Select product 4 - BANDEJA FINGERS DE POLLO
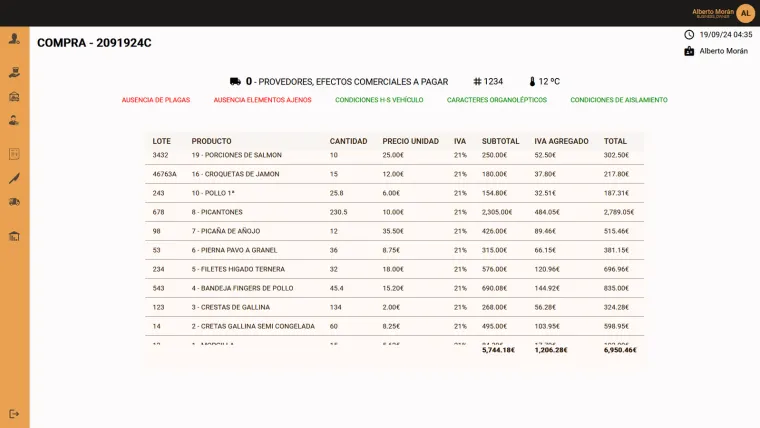This screenshot has height=428, width=760. (x=242, y=288)
